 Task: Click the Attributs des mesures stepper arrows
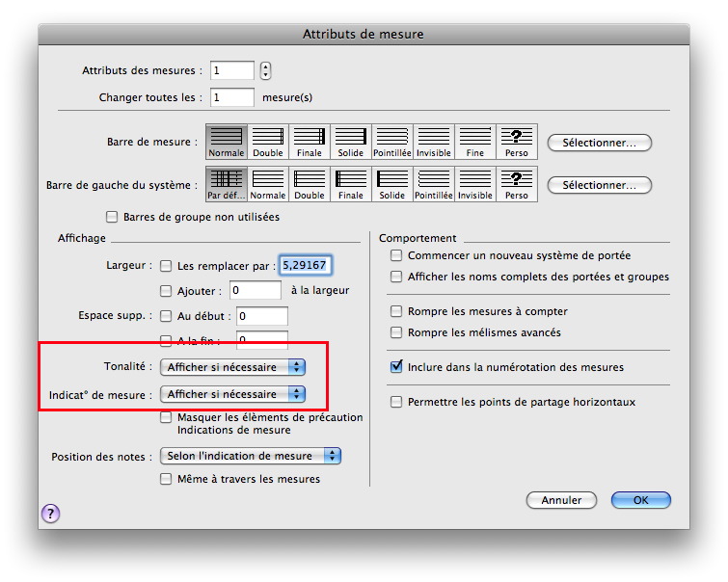coord(266,70)
